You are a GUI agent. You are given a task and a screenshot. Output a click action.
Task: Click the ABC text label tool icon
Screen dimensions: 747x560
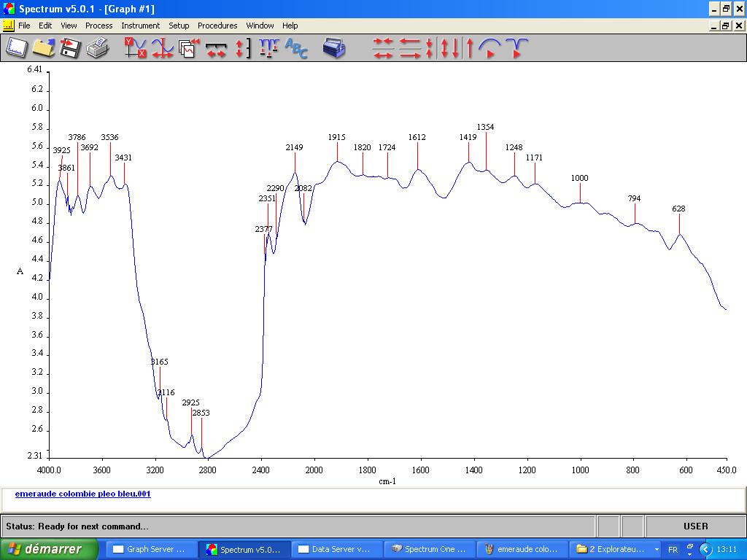point(296,48)
